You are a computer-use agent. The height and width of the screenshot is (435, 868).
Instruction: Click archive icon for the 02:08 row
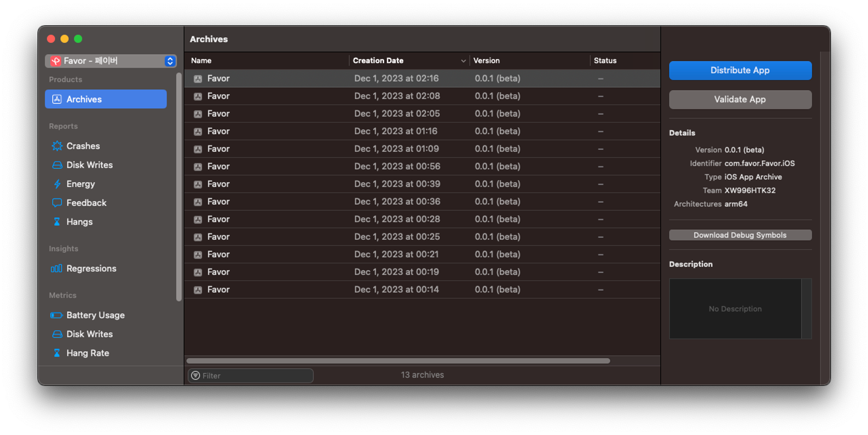pos(198,96)
